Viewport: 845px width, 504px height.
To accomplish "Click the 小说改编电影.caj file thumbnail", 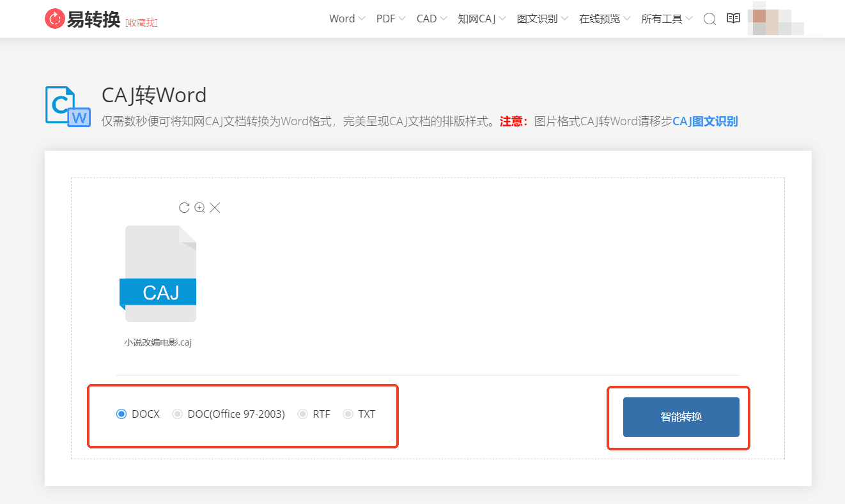I will click(158, 273).
